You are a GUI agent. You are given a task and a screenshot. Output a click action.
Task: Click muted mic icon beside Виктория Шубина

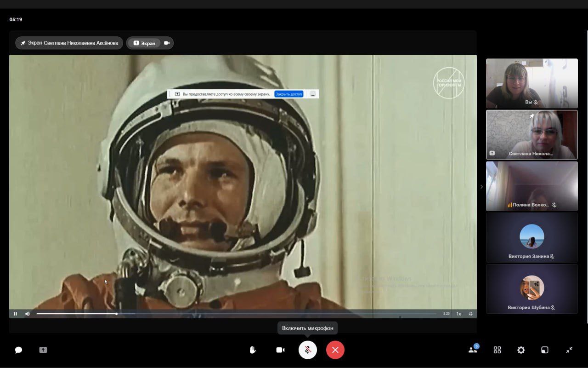(x=553, y=308)
